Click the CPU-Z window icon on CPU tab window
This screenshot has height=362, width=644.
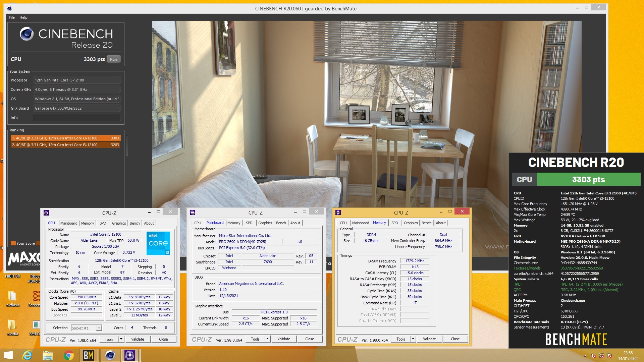click(x=47, y=213)
